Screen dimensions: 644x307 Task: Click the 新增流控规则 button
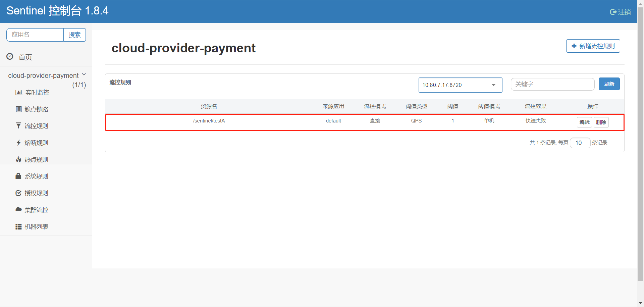(x=593, y=46)
